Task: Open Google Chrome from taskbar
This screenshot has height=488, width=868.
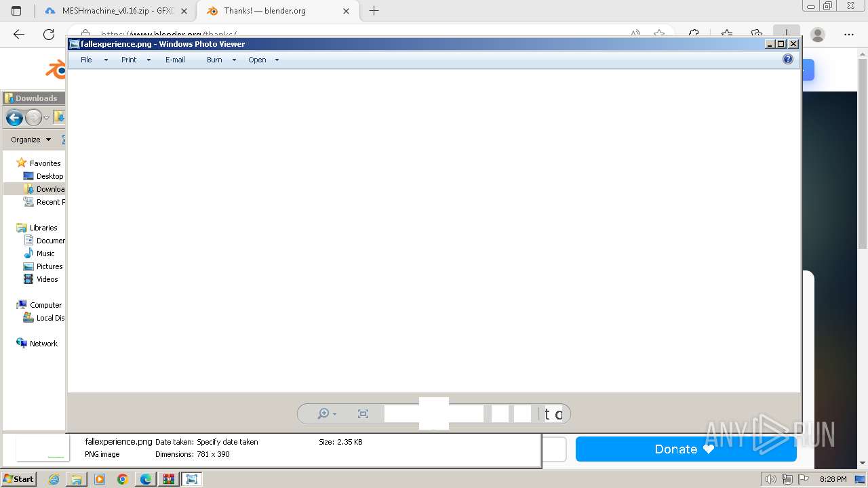Action: click(123, 479)
